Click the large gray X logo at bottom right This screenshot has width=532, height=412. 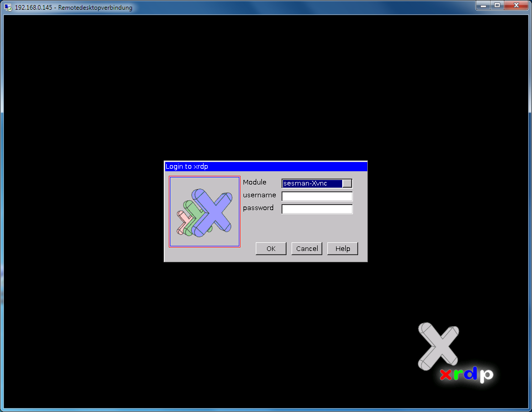pos(437,345)
